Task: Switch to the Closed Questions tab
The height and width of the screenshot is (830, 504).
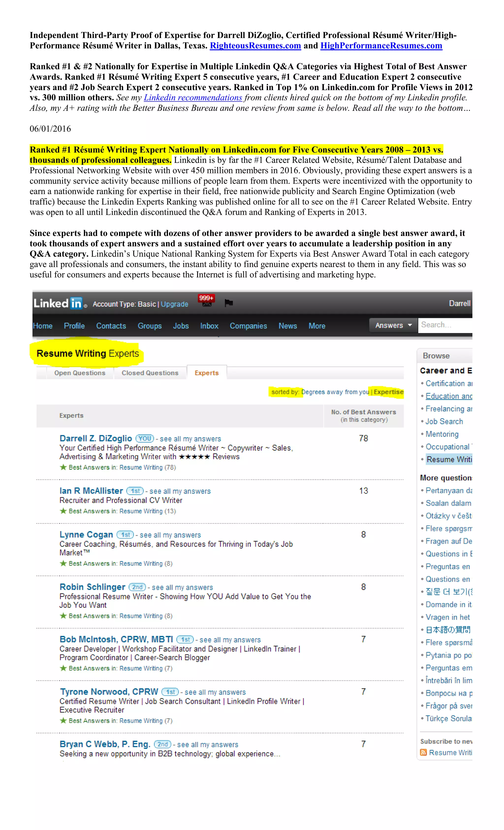Action: tap(150, 373)
